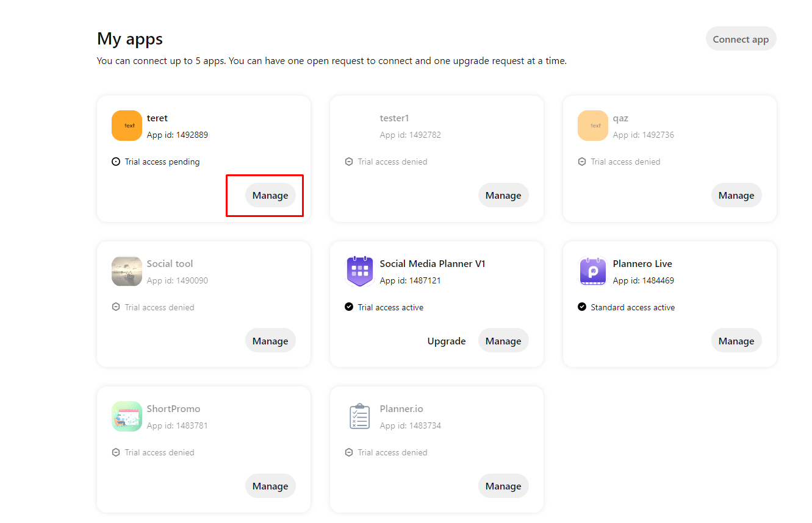The image size is (812, 523).
Task: Select the tester1 app logo
Action: 359,126
